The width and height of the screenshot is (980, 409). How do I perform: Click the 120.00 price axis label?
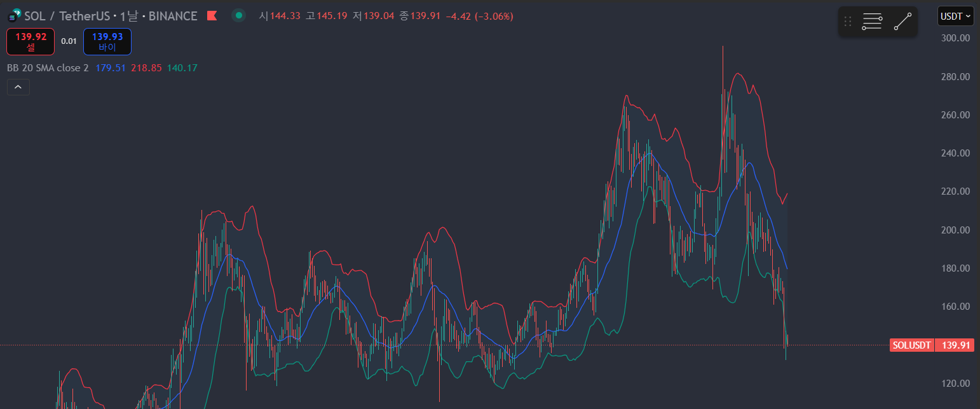tap(955, 384)
